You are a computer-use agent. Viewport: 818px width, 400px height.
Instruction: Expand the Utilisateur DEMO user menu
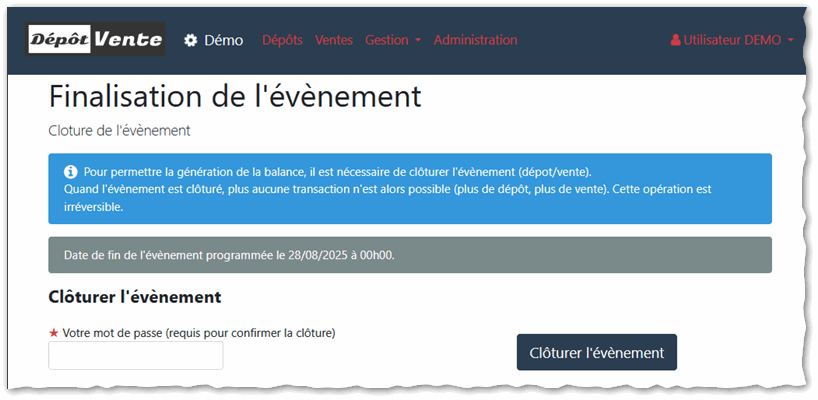coord(731,41)
